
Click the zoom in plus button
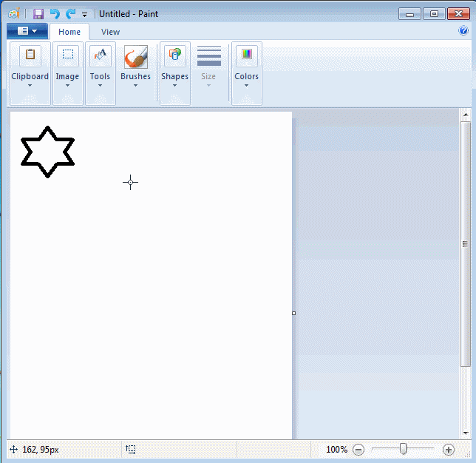pos(448,449)
